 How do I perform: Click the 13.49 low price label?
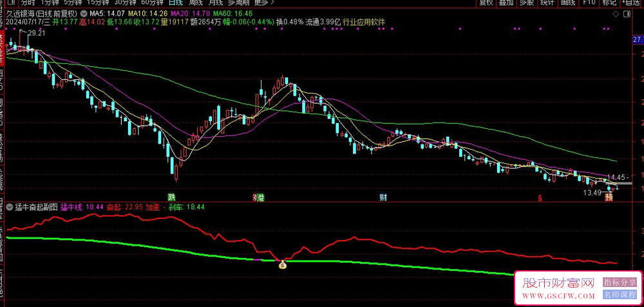click(x=592, y=192)
